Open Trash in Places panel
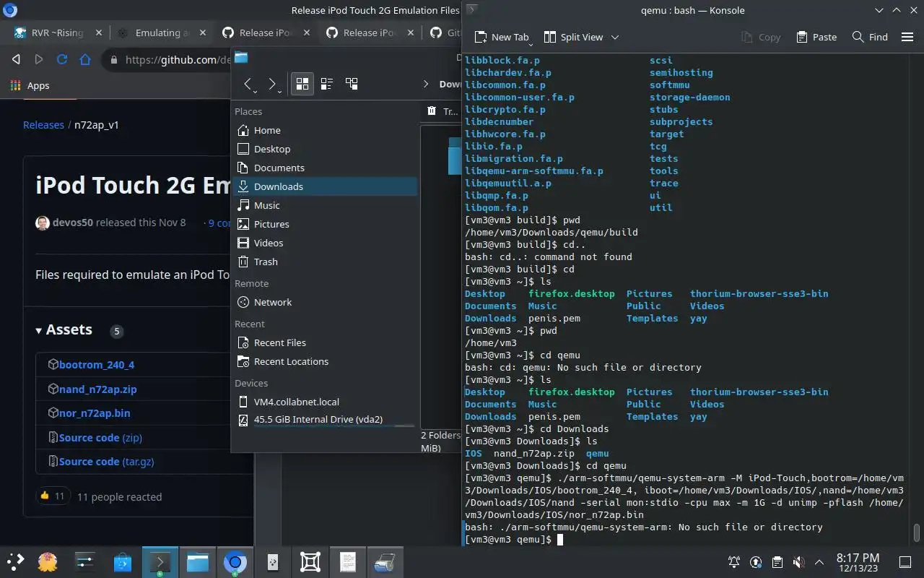This screenshot has height=578, width=924. [325, 262]
